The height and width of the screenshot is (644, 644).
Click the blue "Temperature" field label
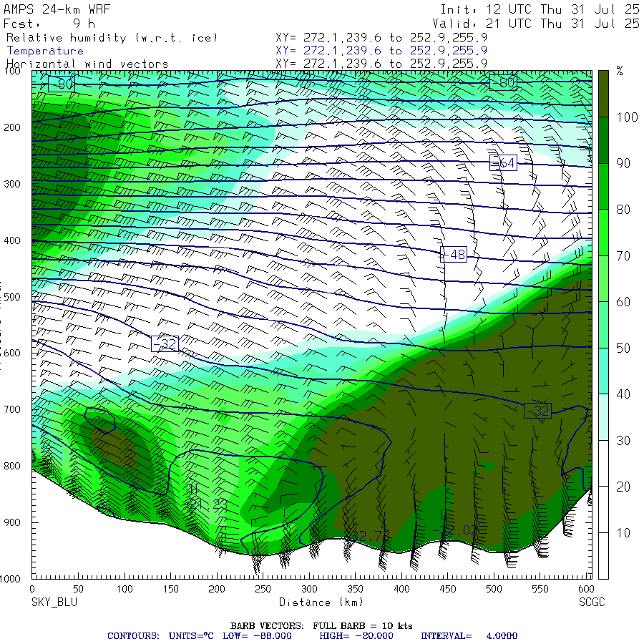coord(45,51)
